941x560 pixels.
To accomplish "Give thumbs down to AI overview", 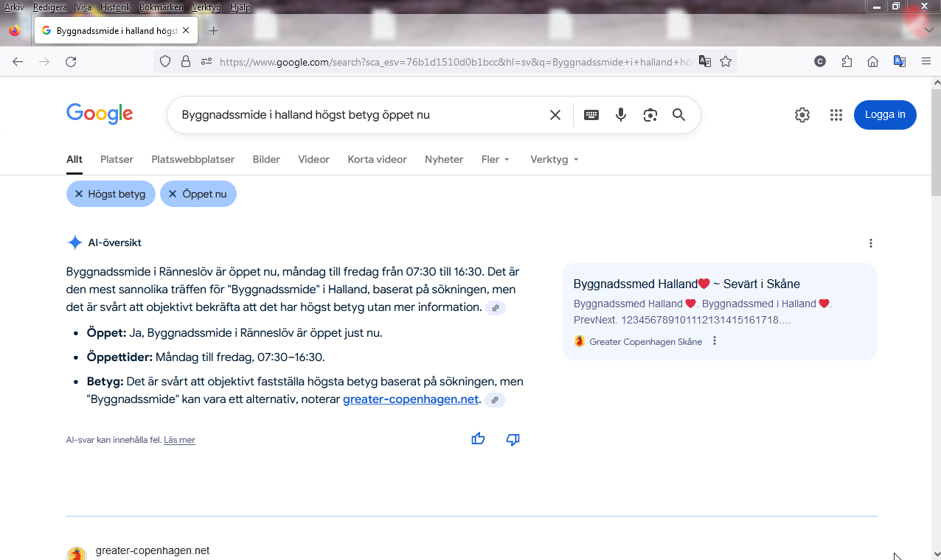I will click(x=513, y=439).
